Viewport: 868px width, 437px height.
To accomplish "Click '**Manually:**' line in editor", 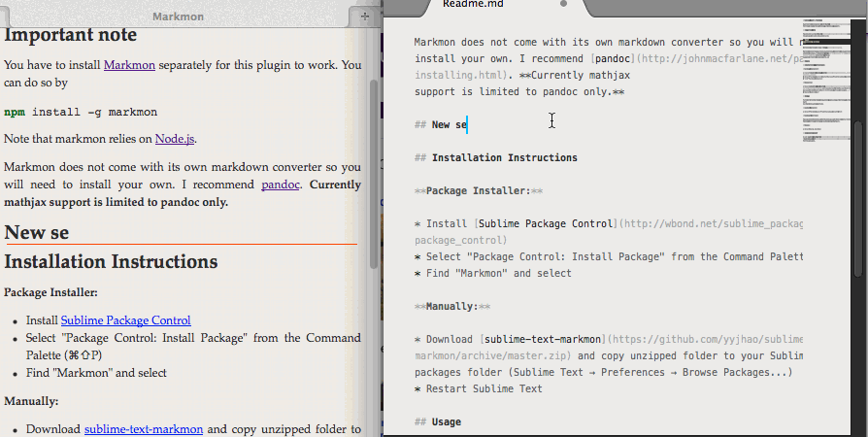I will pos(452,306).
